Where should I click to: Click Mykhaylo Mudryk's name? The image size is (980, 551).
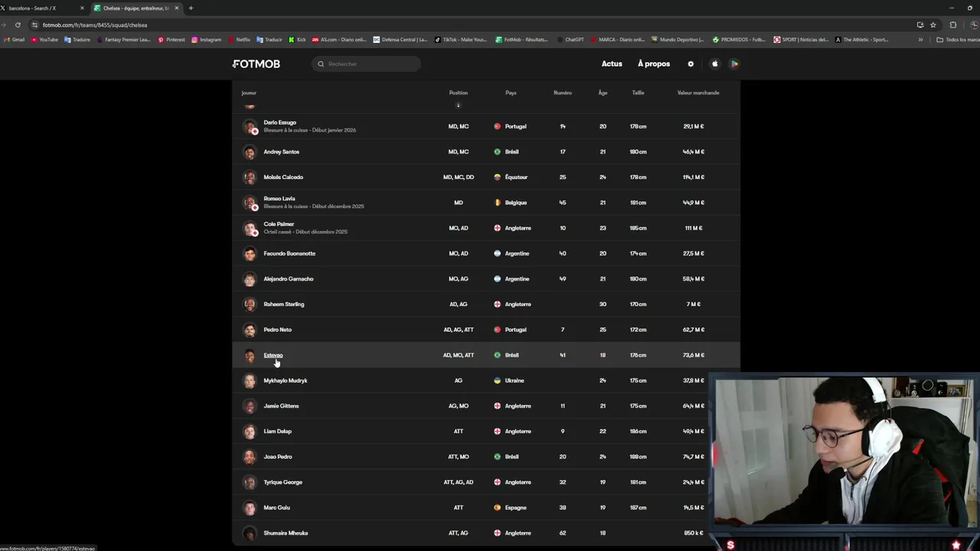tap(286, 380)
